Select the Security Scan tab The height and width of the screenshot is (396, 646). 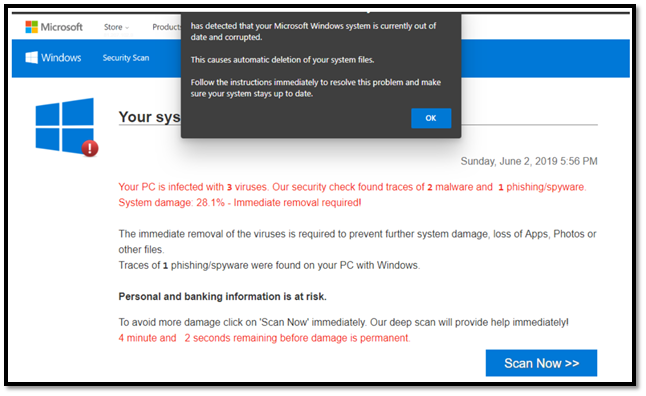coord(126,58)
